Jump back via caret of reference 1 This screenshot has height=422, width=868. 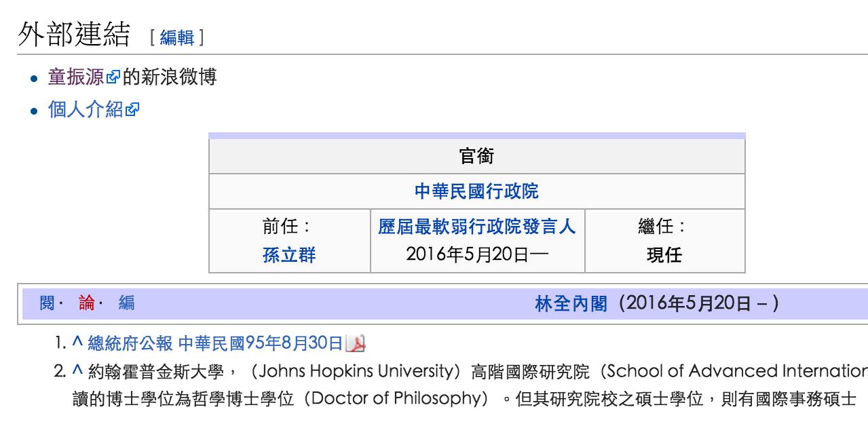(x=77, y=343)
